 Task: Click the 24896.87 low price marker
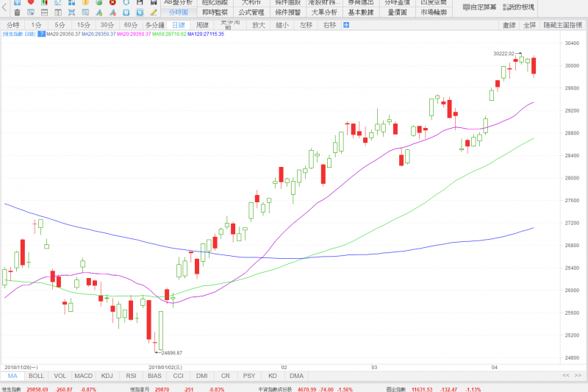coord(171,353)
